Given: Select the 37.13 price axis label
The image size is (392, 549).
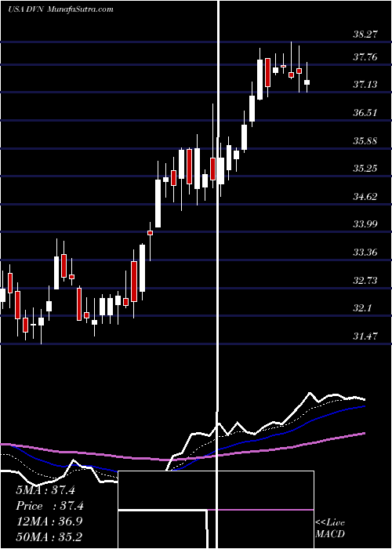Looking at the screenshot, I should pos(365,85).
